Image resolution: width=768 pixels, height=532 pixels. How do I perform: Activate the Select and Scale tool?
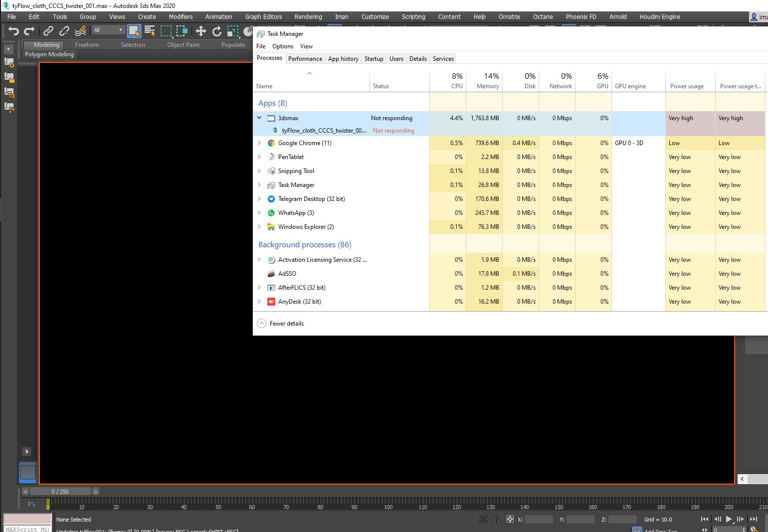pos(233,31)
